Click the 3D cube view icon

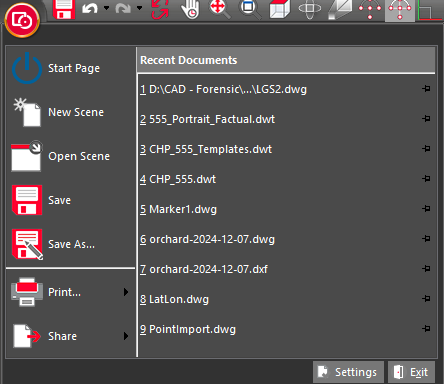tap(280, 9)
